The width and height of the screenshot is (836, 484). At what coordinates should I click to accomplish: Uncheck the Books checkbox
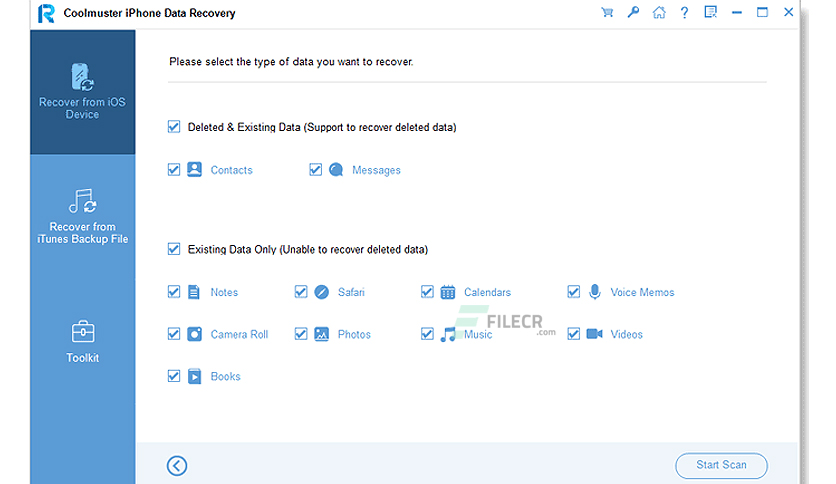(174, 376)
